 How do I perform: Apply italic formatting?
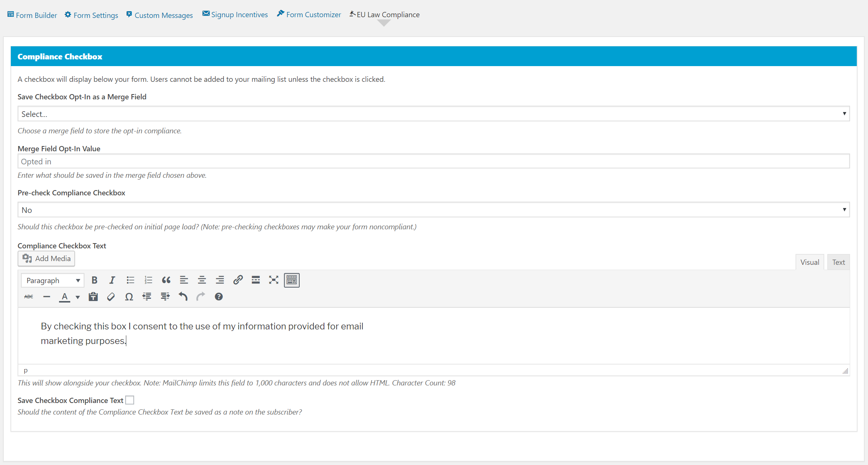(x=112, y=280)
